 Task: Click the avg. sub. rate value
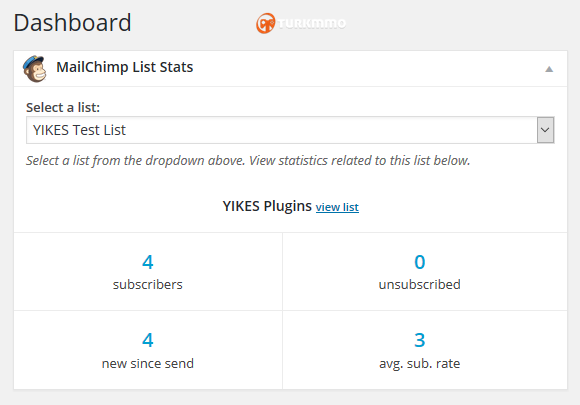click(419, 340)
